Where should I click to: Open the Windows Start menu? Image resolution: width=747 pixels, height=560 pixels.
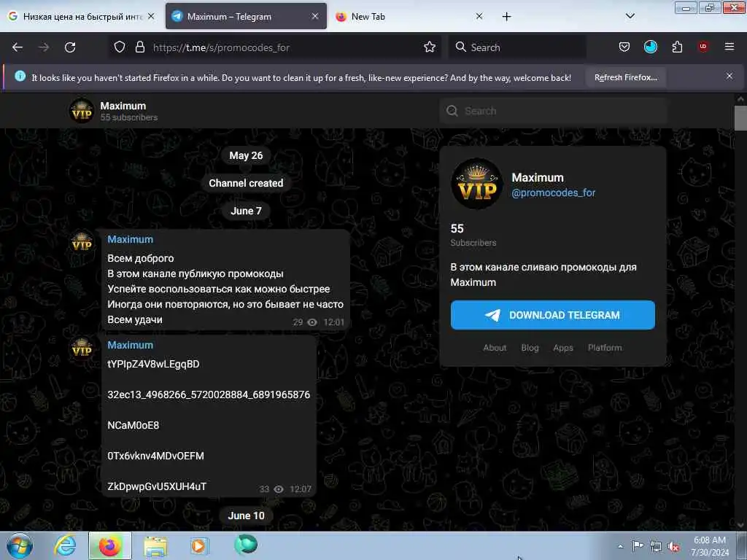pos(20,545)
